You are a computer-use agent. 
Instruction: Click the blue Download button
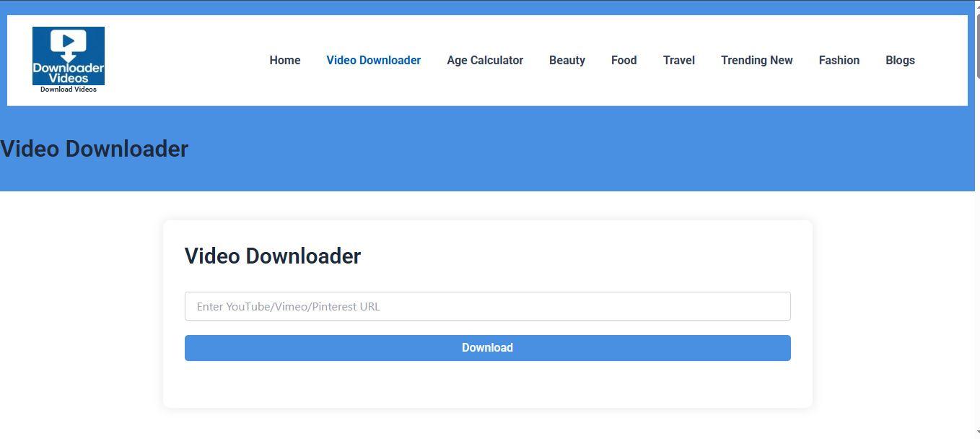[x=488, y=348]
